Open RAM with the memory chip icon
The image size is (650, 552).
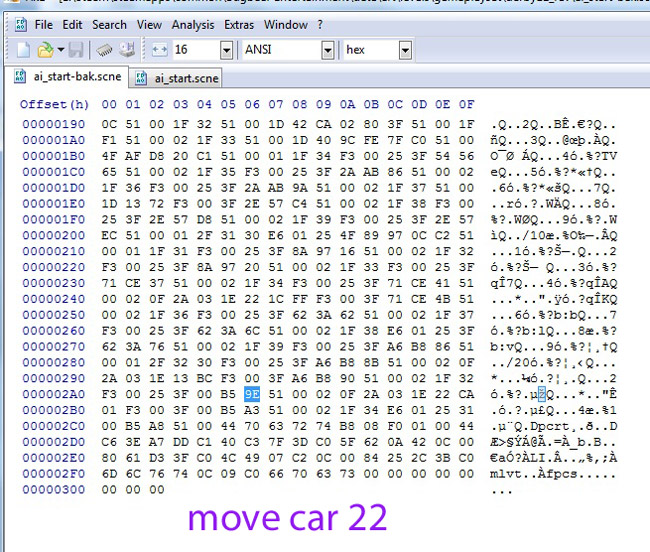click(104, 51)
